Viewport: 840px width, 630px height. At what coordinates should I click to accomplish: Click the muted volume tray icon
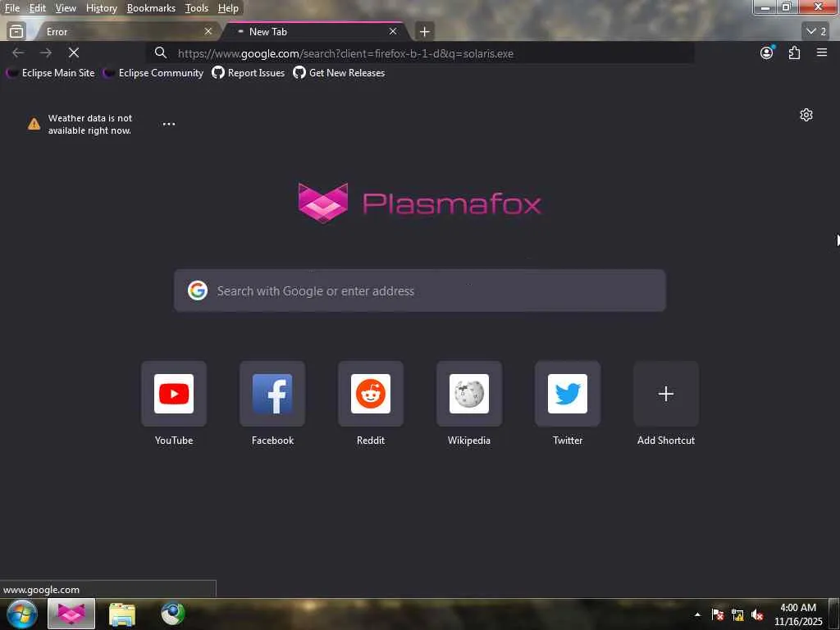[757, 614]
